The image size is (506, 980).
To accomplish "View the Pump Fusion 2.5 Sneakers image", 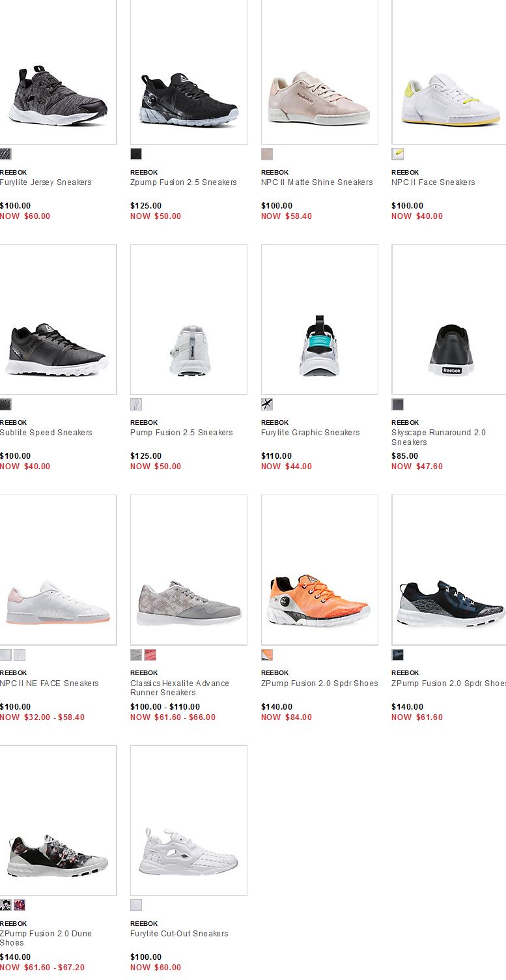I will 189,319.
